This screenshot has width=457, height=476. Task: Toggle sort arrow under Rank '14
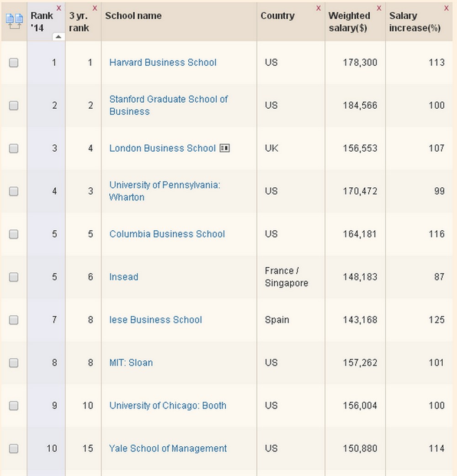[58, 37]
